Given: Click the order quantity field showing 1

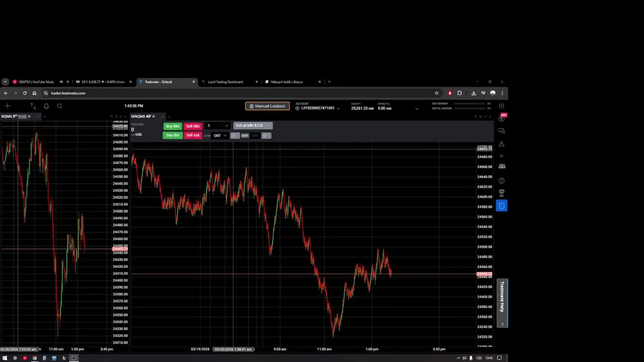Looking at the screenshot, I should tap(213, 126).
